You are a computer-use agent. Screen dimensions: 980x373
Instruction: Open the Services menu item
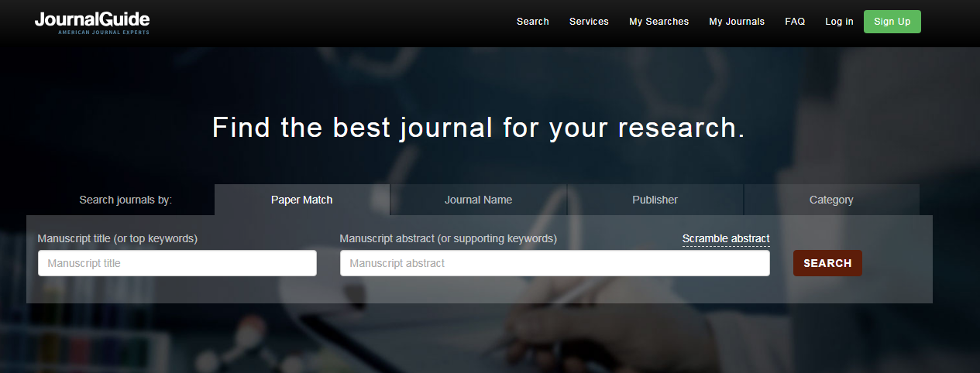point(589,22)
